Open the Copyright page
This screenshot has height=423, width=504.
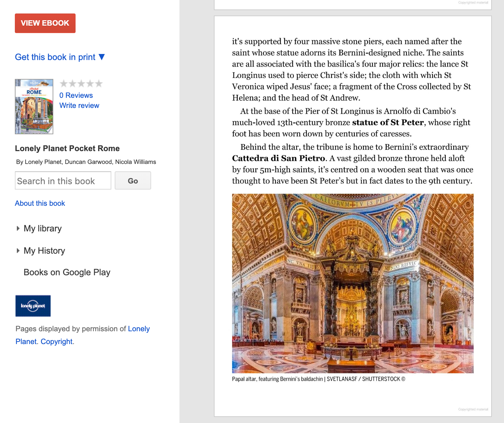57,341
